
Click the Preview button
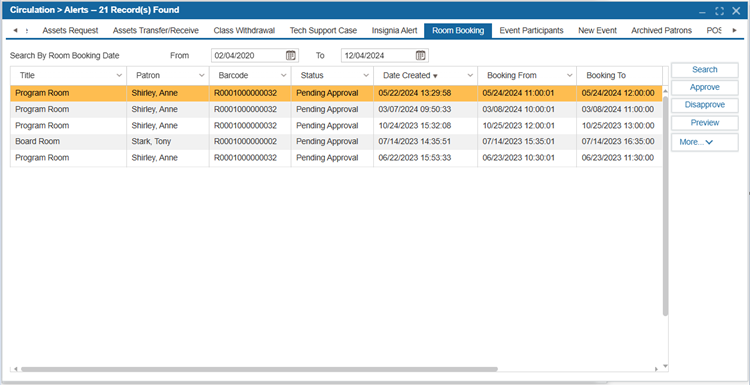[x=705, y=123]
